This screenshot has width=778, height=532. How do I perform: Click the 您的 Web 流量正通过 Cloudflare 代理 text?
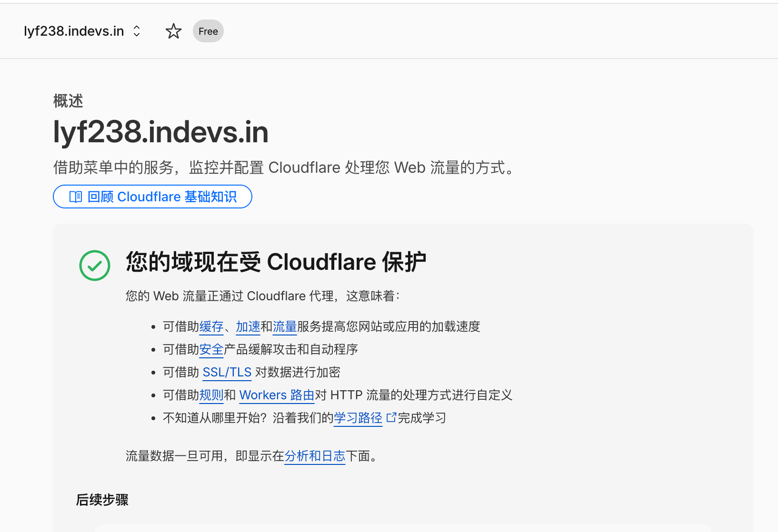(263, 296)
